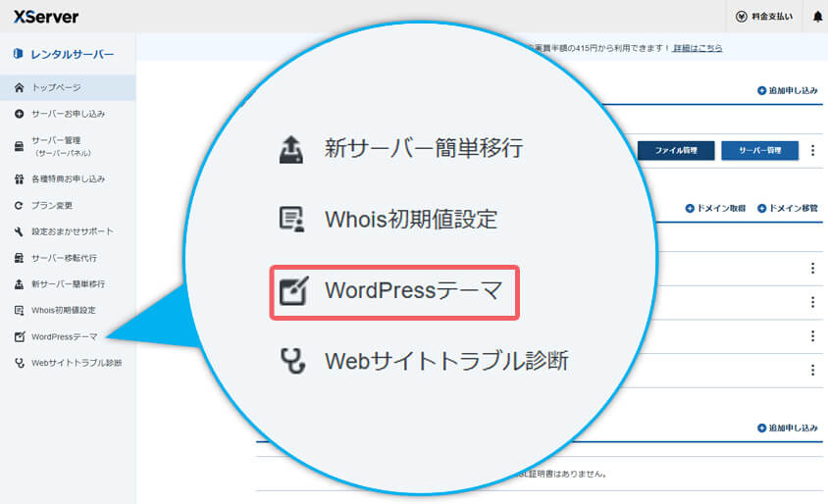The image size is (828, 504).
Task: Click the ドメイン移管 link
Action: click(x=788, y=209)
